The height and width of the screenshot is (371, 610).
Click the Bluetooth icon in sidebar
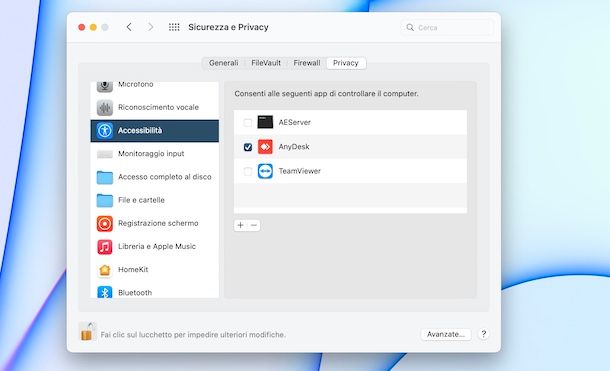point(105,292)
